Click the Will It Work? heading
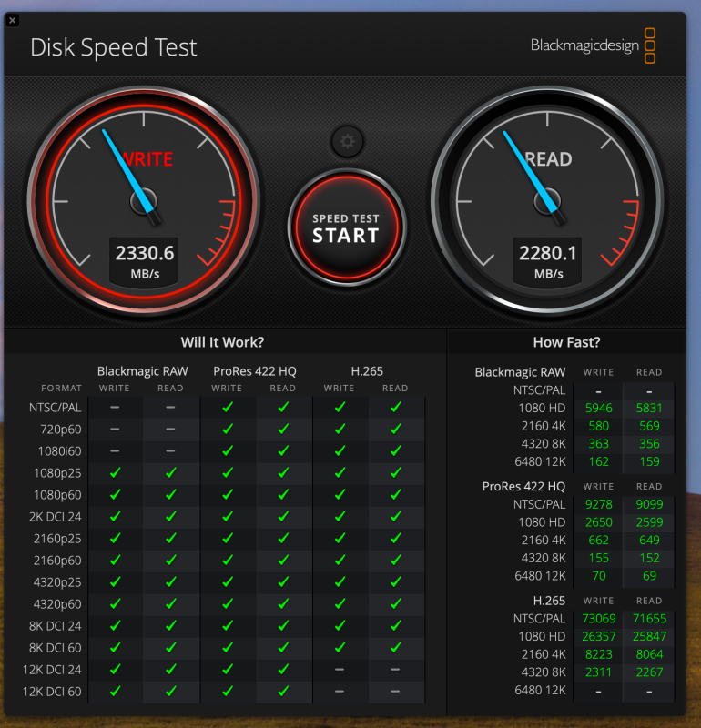 222,342
